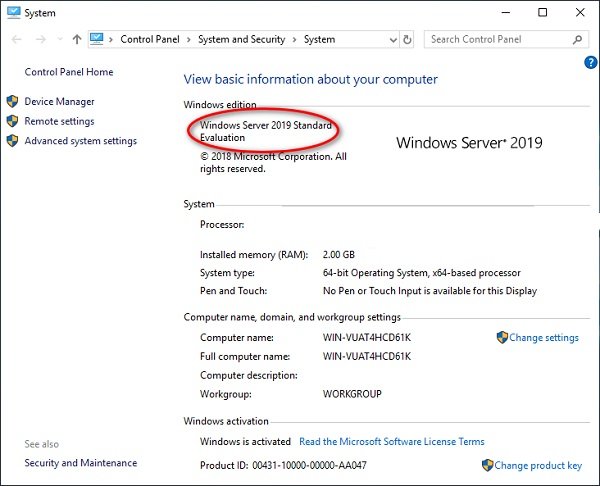This screenshot has height=486, width=600.
Task: Click the System window title icon
Action: pos(13,13)
